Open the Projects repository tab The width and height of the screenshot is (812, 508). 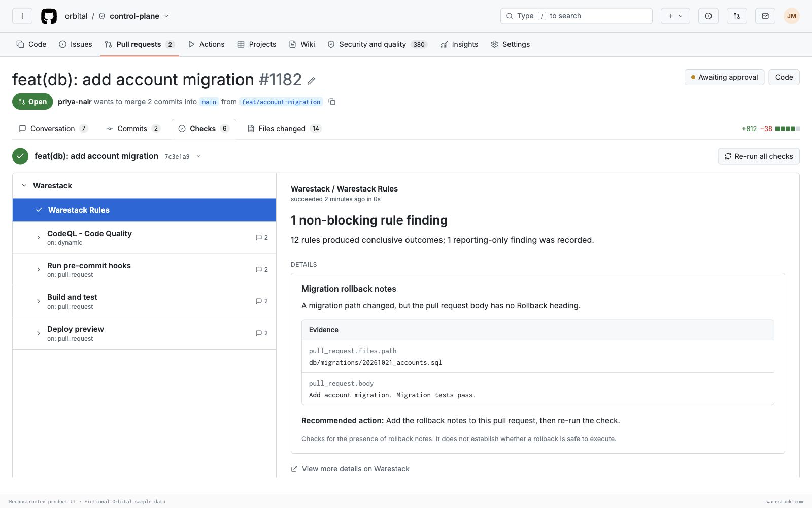(257, 44)
